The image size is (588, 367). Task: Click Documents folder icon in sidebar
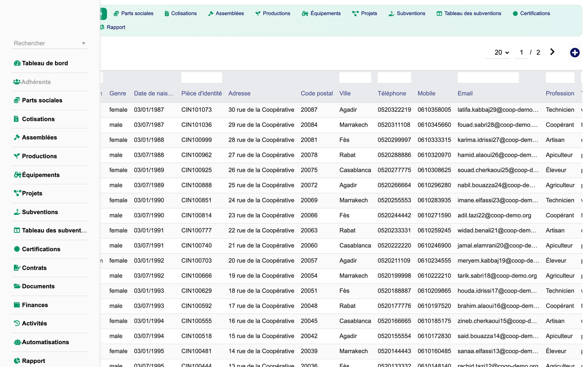(17, 286)
